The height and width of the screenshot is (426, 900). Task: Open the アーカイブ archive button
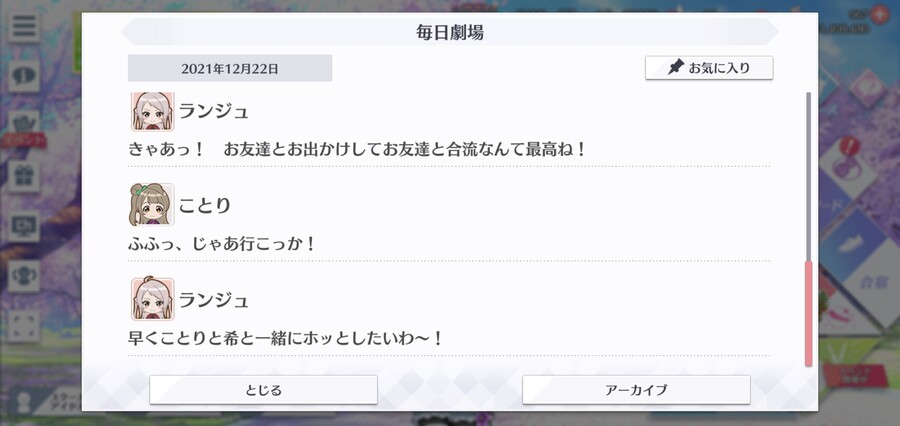[x=636, y=390]
